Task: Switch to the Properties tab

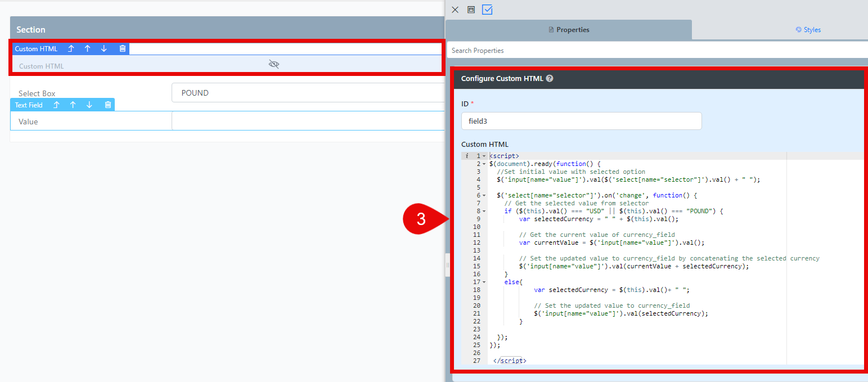Action: [569, 30]
